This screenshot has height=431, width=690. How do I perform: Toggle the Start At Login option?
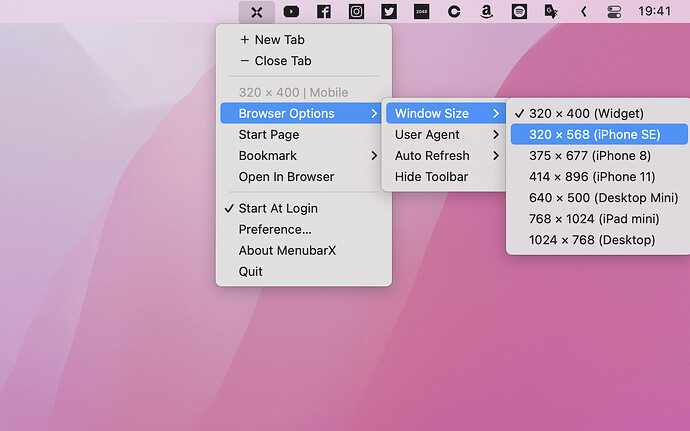278,208
